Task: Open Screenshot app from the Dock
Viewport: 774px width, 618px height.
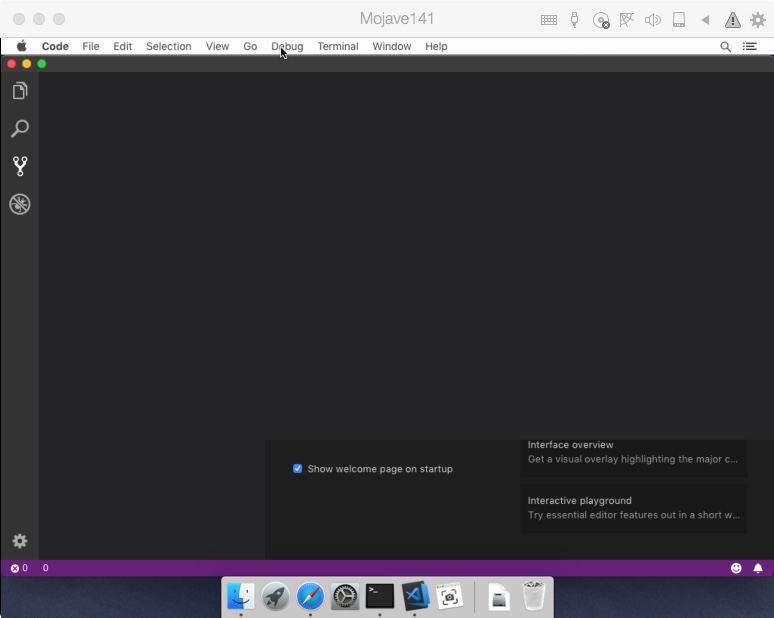Action: pyautogui.click(x=449, y=596)
